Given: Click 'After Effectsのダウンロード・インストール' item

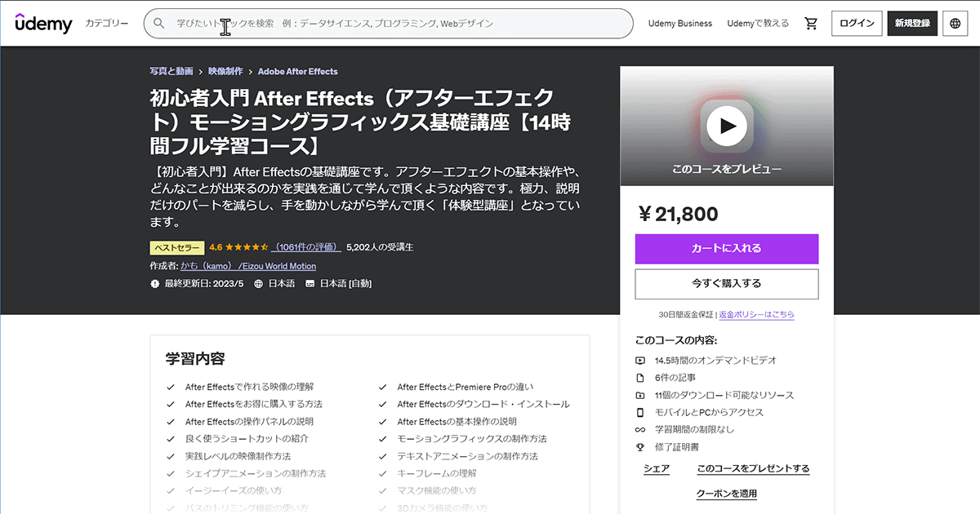Looking at the screenshot, I should tap(483, 404).
